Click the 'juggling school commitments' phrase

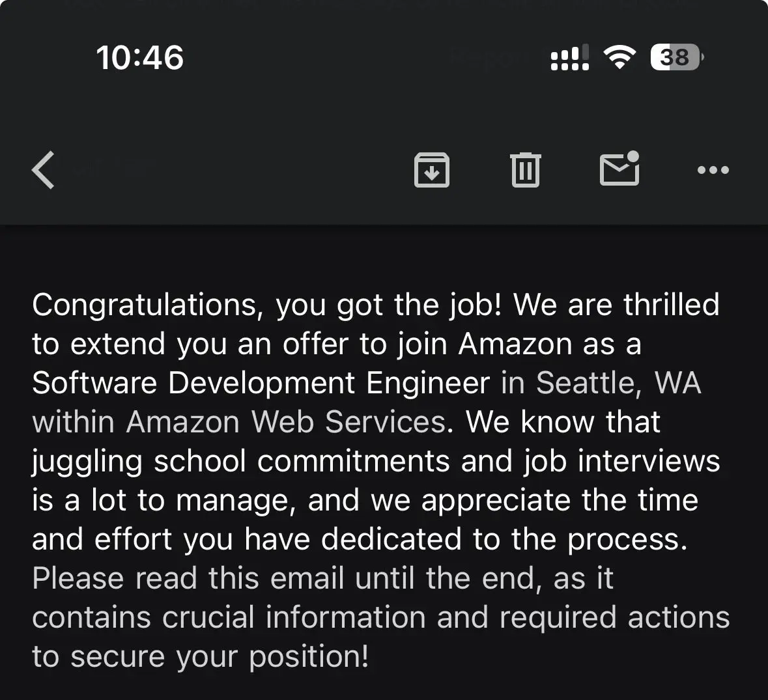point(241,461)
